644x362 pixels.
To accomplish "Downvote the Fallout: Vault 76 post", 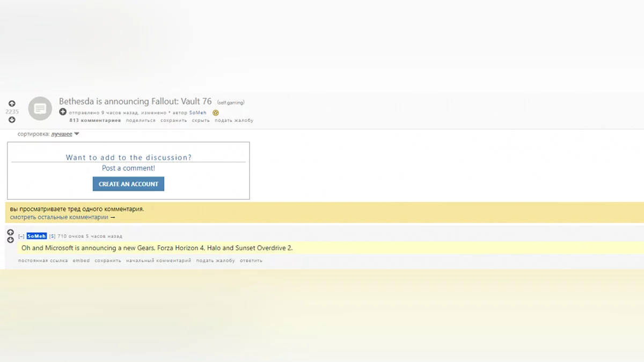I will click(x=12, y=120).
